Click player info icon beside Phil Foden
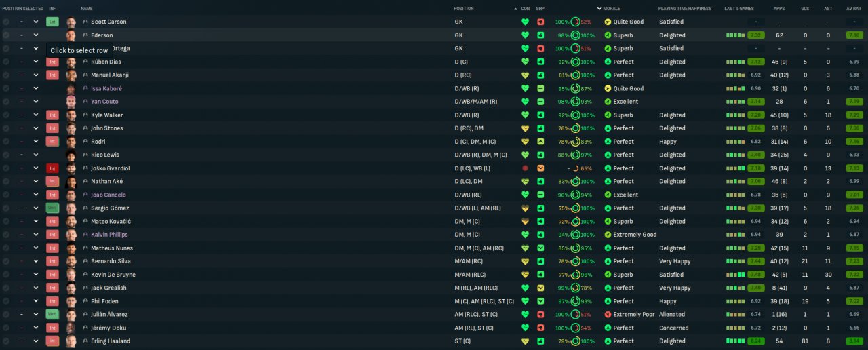Screen dimensions: 868x350 pyautogui.click(x=85, y=301)
